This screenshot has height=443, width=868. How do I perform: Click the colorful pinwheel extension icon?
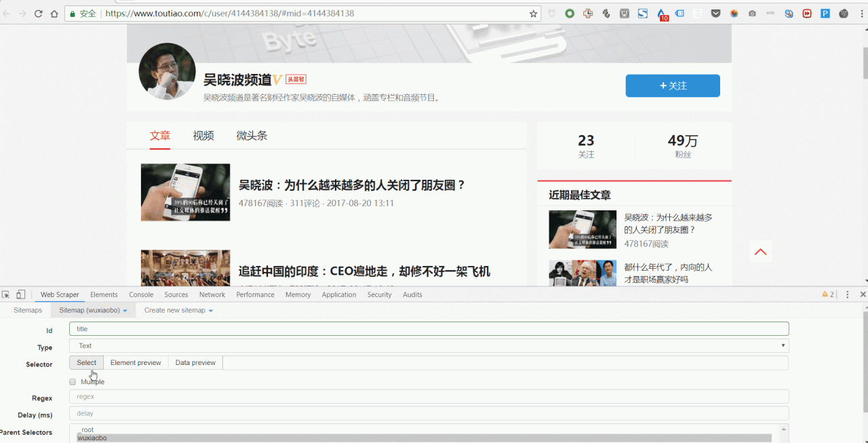coord(734,14)
